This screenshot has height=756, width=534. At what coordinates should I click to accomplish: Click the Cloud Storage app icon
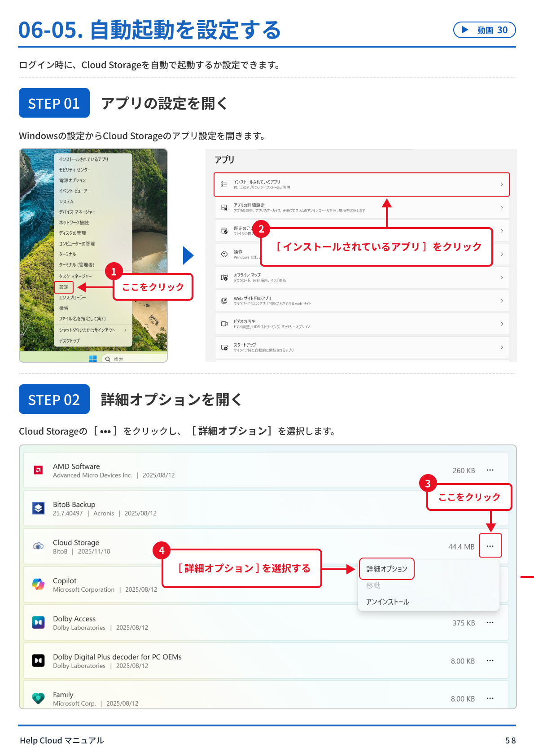tap(39, 546)
